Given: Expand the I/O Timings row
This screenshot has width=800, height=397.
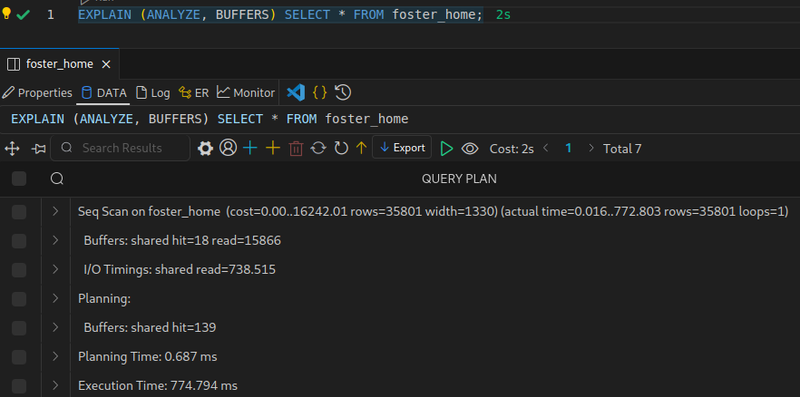Looking at the screenshot, I should (56, 269).
